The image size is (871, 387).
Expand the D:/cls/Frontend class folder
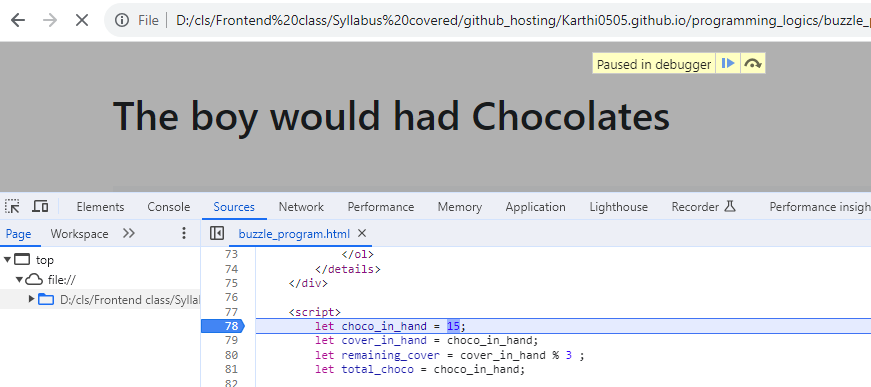(x=32, y=300)
